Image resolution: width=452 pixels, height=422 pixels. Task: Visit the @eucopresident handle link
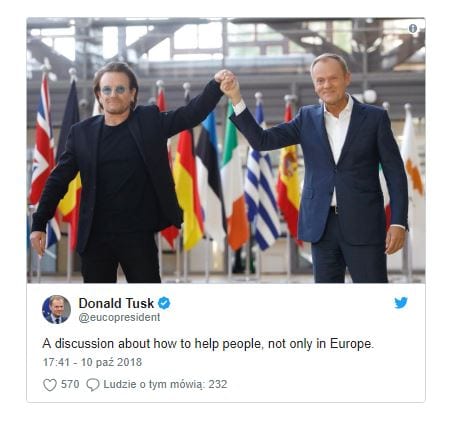pyautogui.click(x=119, y=317)
